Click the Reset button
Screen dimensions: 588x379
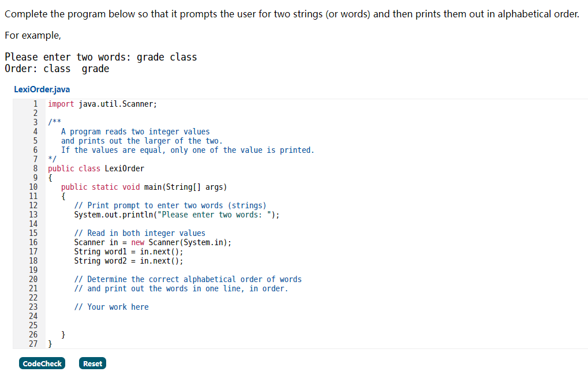coord(92,363)
